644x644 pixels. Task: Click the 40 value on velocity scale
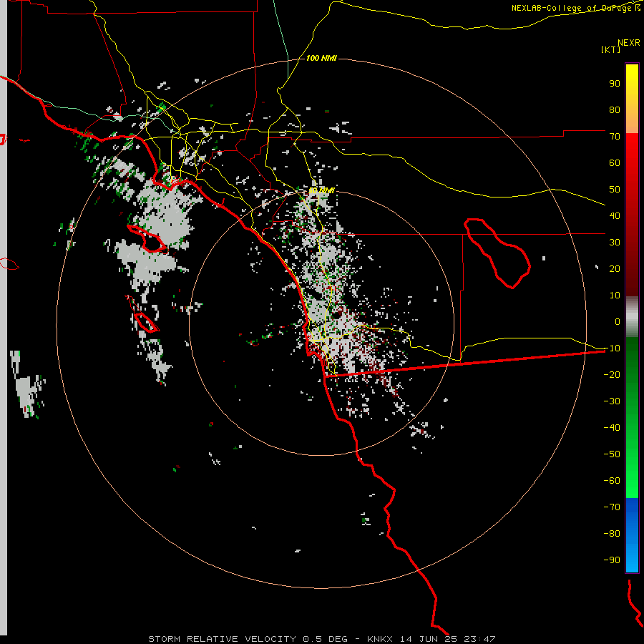pos(615,215)
